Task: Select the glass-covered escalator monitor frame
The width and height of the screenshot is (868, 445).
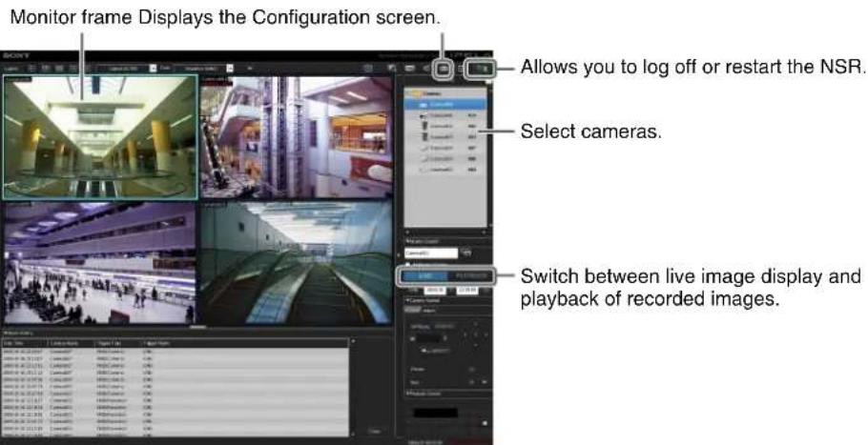Action: 296,263
